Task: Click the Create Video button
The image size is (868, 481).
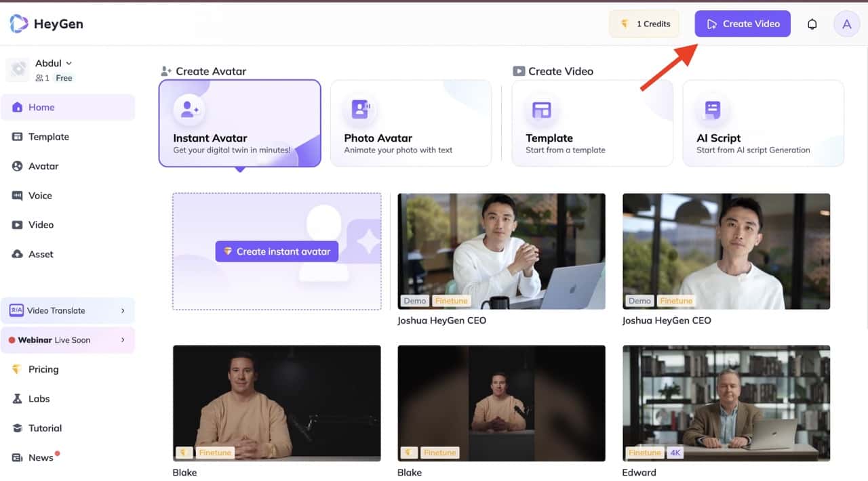Action: click(x=742, y=23)
